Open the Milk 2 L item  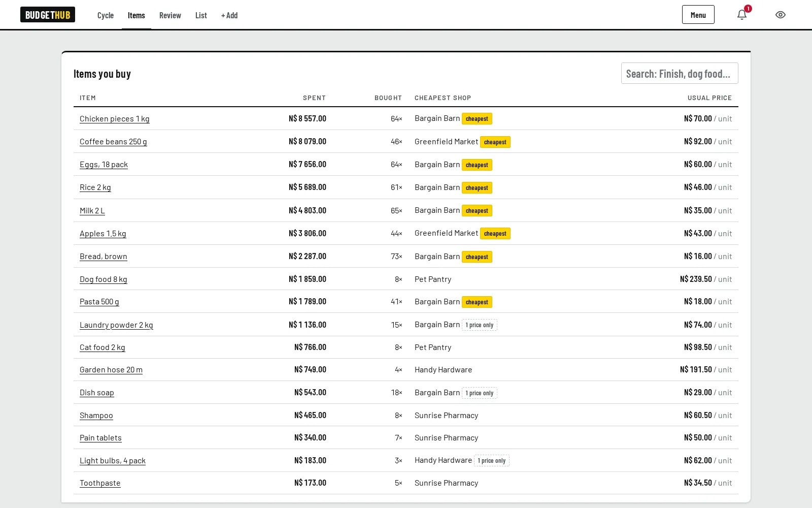click(x=92, y=211)
